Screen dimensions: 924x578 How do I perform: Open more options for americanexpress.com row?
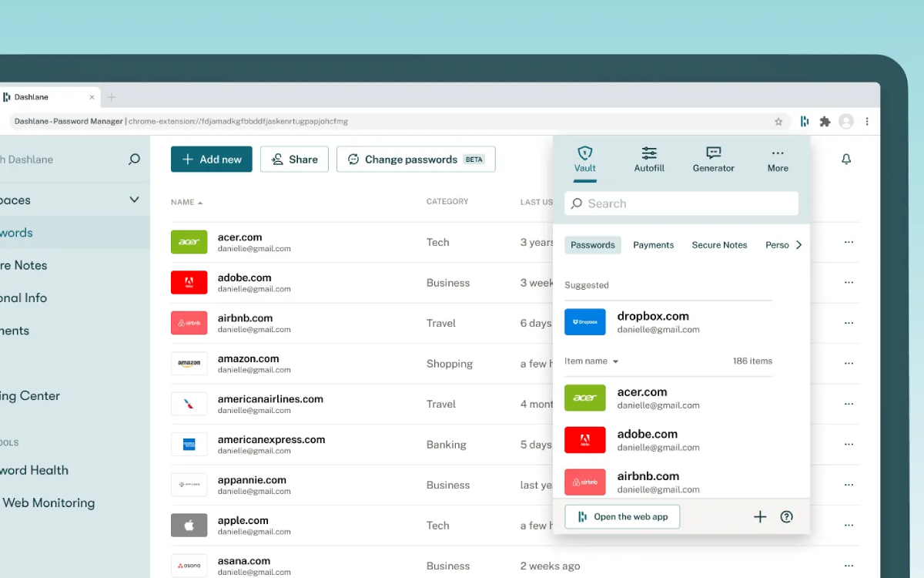click(x=849, y=444)
